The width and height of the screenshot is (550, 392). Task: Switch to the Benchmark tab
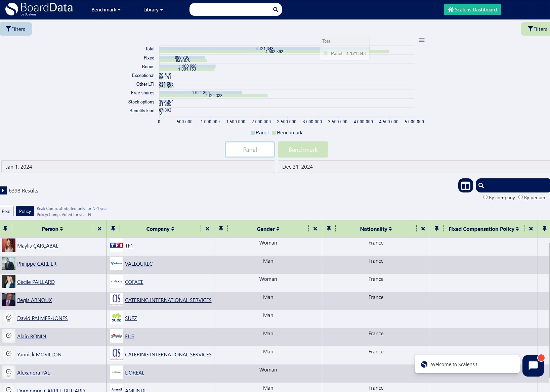point(303,149)
